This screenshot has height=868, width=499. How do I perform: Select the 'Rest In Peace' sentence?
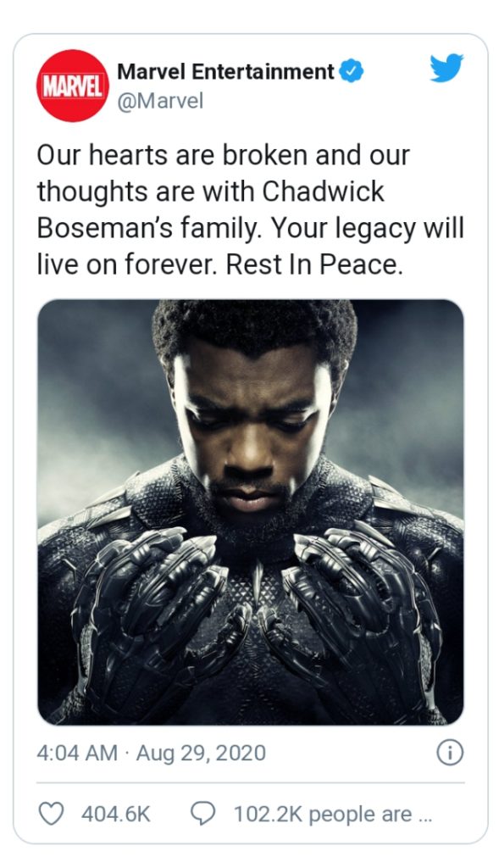coord(313,265)
